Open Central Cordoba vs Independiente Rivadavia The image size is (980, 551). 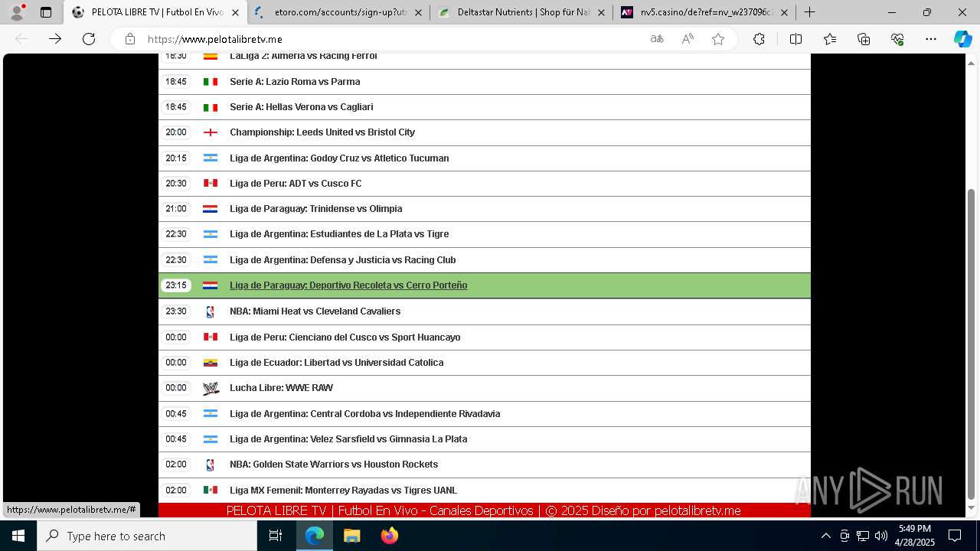[x=365, y=414]
